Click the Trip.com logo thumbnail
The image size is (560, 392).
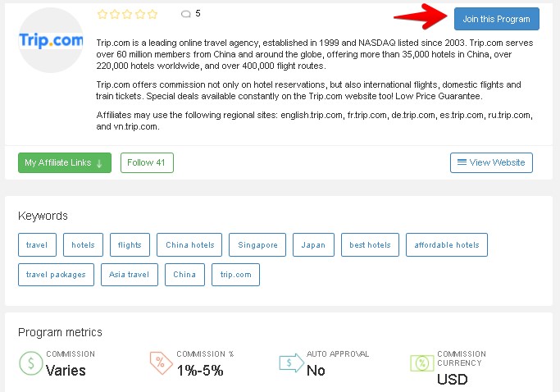[x=51, y=40]
